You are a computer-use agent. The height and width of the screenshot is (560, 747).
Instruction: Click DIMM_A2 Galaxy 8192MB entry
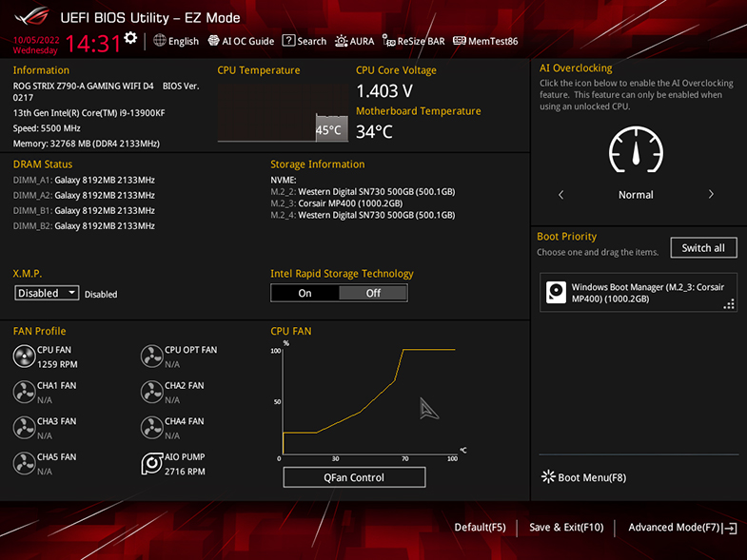(84, 195)
